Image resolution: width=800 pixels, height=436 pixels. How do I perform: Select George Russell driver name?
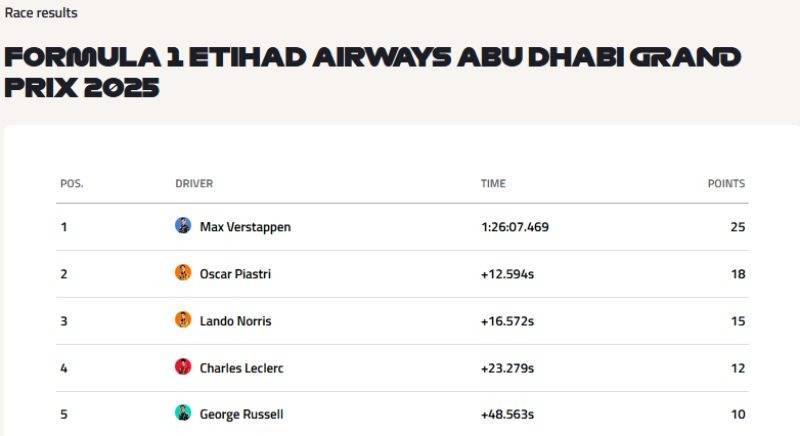tap(241, 414)
